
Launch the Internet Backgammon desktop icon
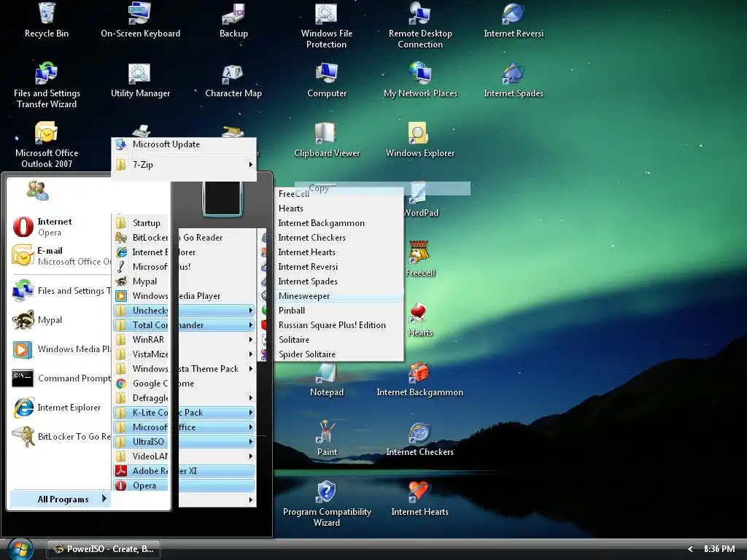pyautogui.click(x=419, y=380)
